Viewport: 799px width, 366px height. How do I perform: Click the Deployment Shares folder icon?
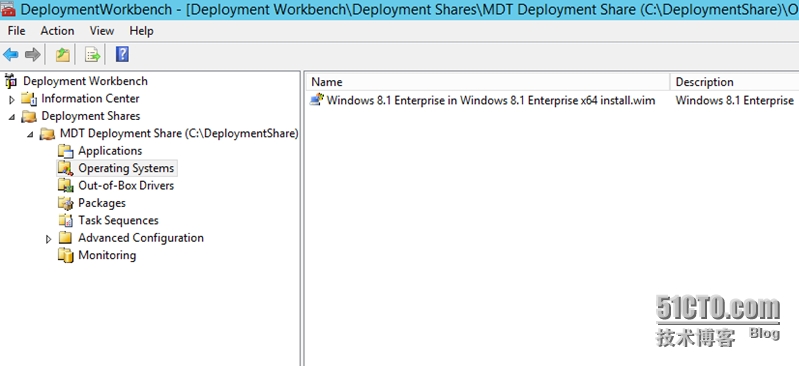(29, 117)
